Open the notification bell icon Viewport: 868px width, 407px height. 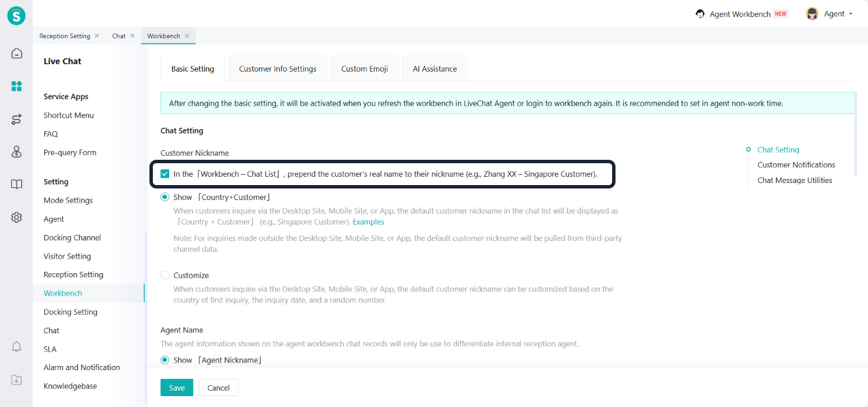pyautogui.click(x=16, y=347)
